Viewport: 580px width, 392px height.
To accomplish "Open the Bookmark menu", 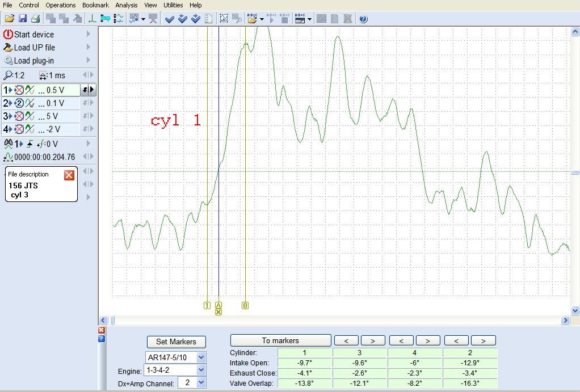I will tap(95, 5).
